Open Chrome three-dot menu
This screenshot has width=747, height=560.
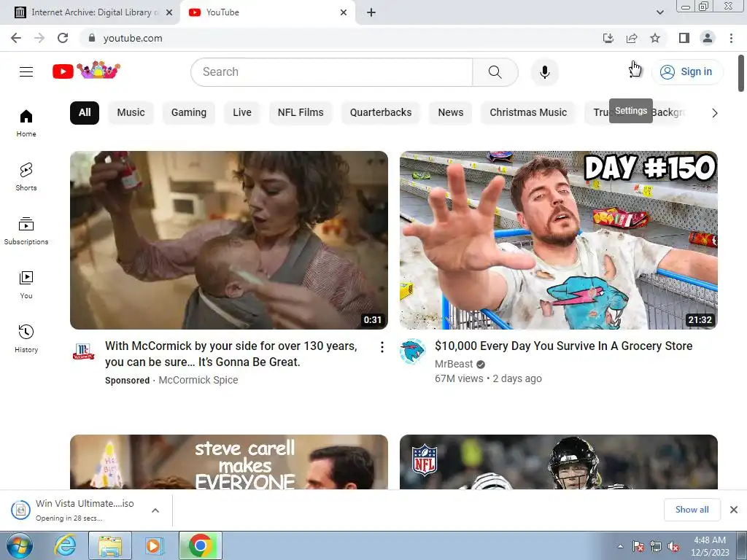click(731, 38)
